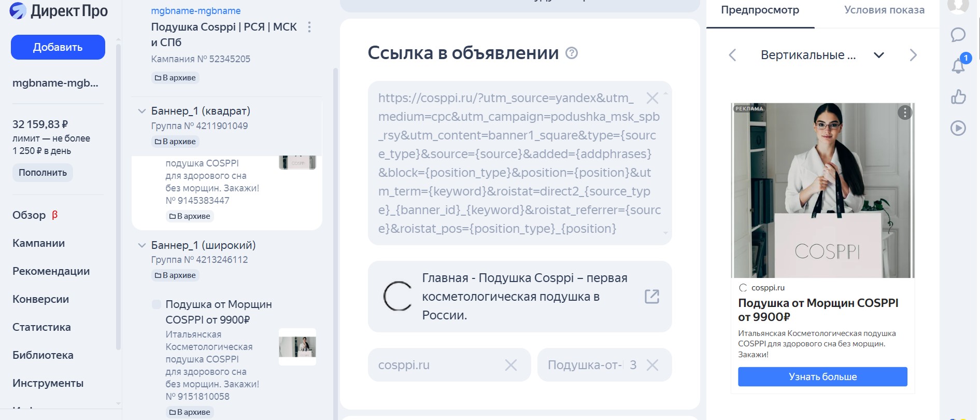Clear the cosppi.ru field
Image resolution: width=980 pixels, height=420 pixels.
click(511, 365)
